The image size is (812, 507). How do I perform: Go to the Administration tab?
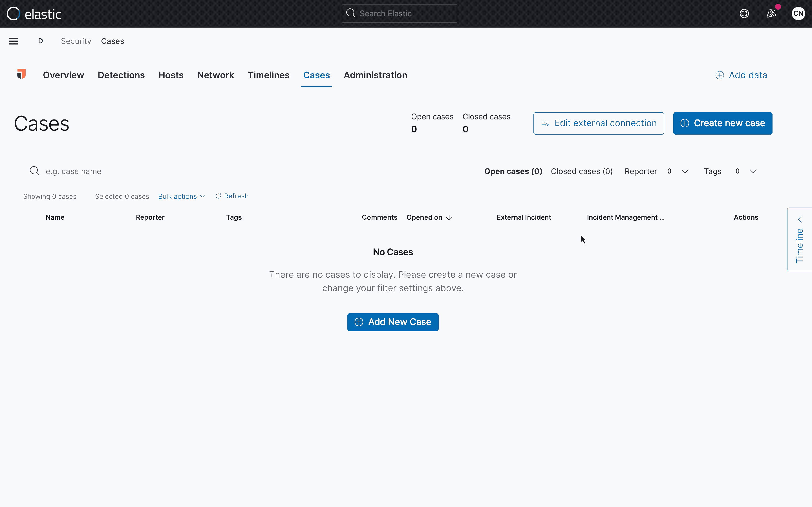click(x=375, y=75)
